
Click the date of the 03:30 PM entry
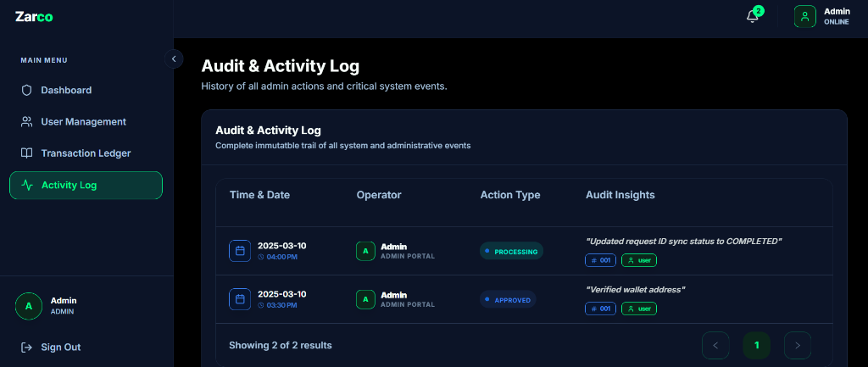click(x=281, y=294)
